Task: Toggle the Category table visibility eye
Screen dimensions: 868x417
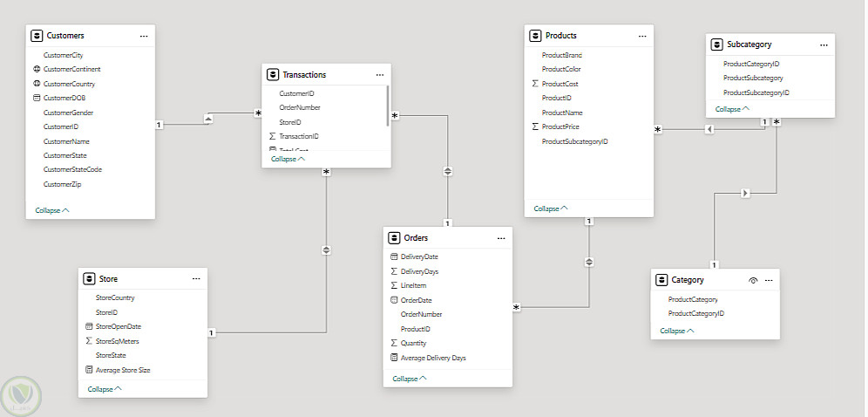Action: [753, 280]
